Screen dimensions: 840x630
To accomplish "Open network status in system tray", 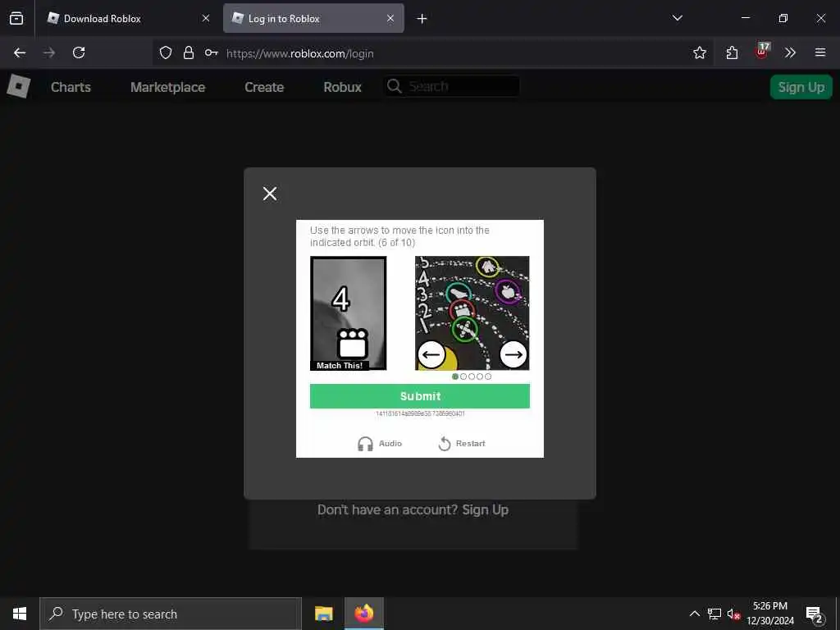I will coord(714,614).
